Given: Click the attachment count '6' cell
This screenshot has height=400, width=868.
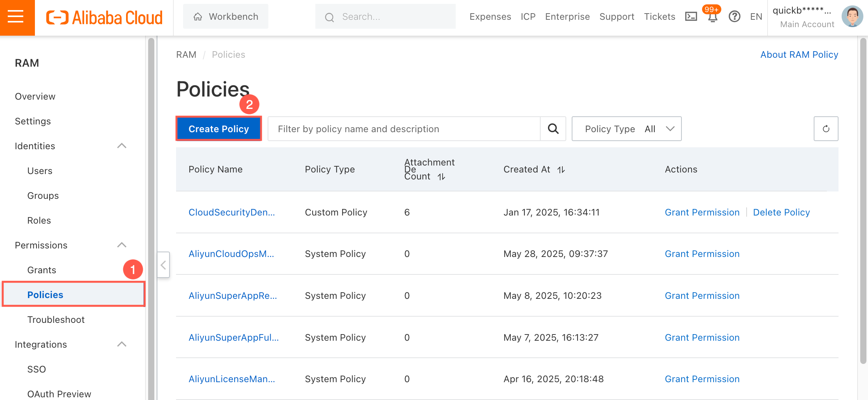Looking at the screenshot, I should click(407, 212).
